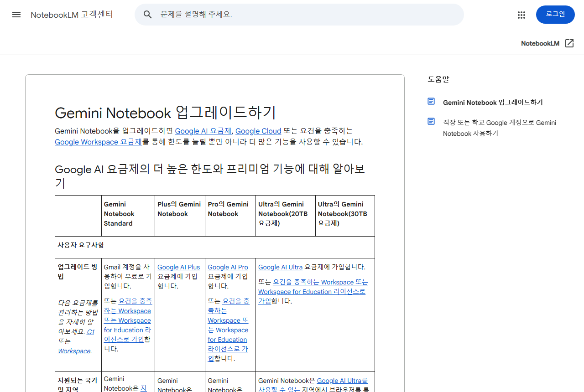Screen dimensions: 584x392
Task: Click the main page heading 'Gemini Notebook 업그레이드하기'
Action: point(165,113)
